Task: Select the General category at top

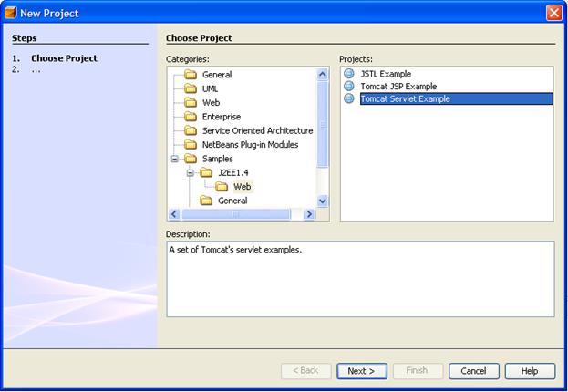Action: pos(217,75)
